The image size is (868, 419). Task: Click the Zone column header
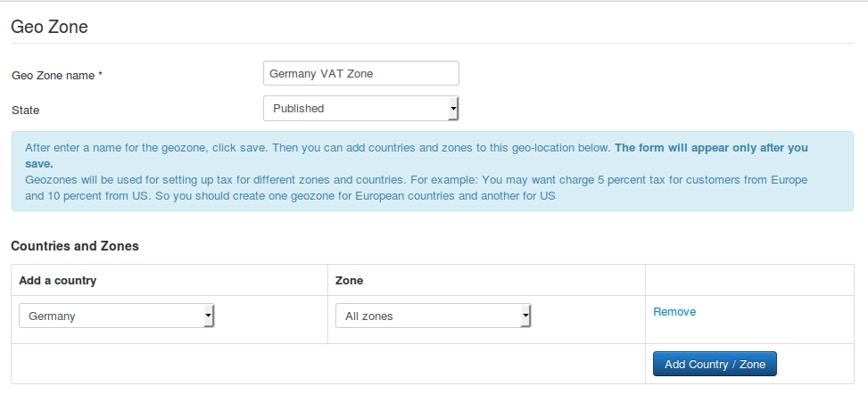coord(350,280)
